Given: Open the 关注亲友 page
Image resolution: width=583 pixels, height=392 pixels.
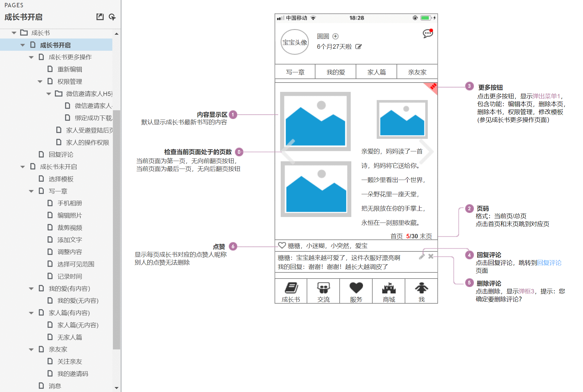Looking at the screenshot, I should click(x=70, y=362).
